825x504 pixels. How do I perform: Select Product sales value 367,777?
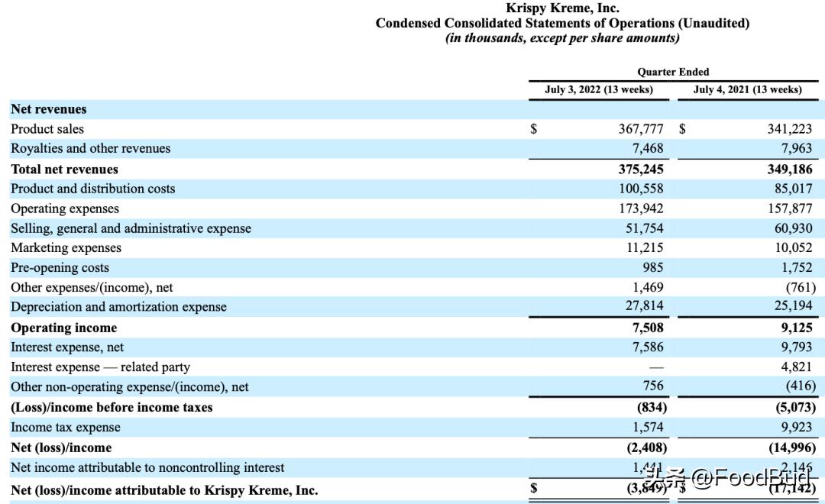coord(640,129)
